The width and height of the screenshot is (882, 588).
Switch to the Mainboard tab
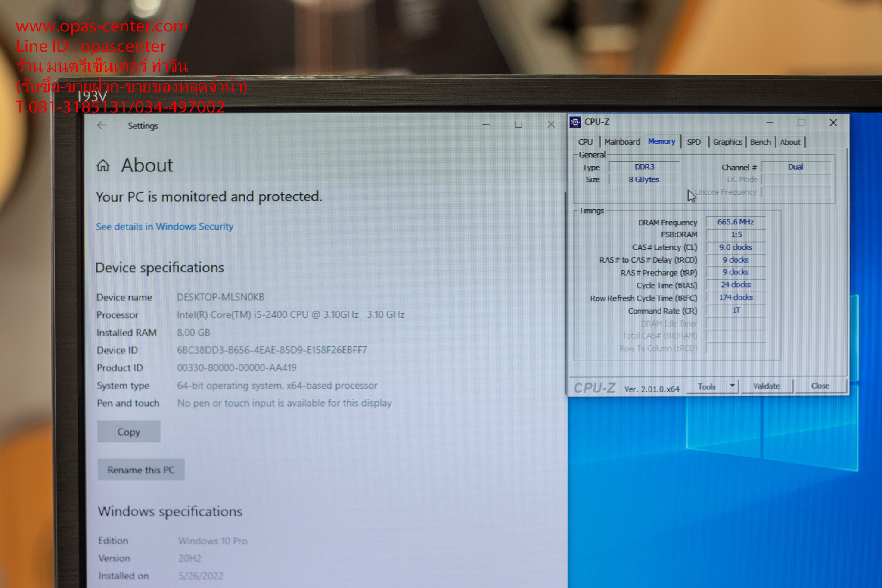coord(622,142)
